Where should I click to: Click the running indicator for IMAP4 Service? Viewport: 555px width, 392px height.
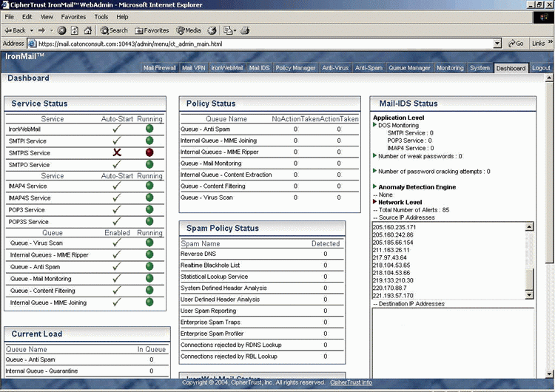149,186
